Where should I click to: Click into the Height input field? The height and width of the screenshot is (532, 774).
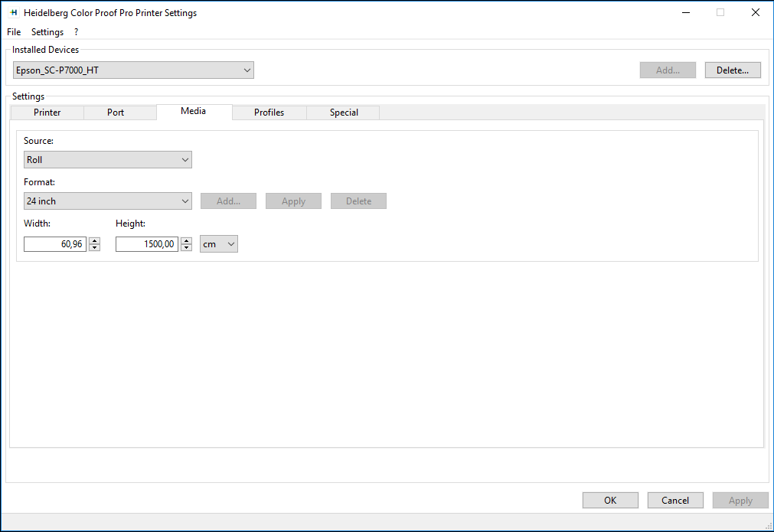pos(147,244)
